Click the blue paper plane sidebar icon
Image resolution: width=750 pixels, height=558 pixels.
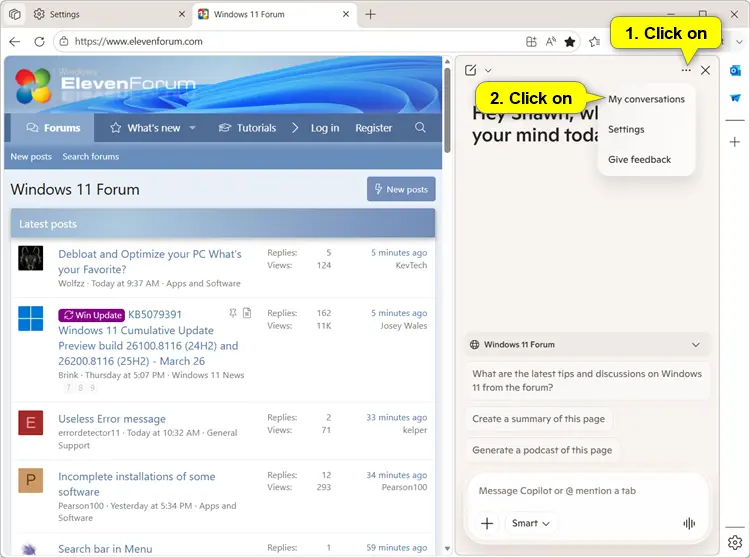point(735,98)
